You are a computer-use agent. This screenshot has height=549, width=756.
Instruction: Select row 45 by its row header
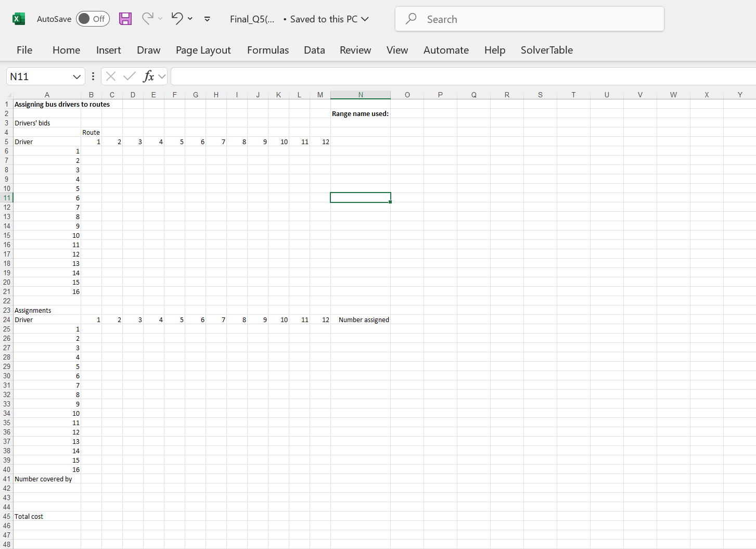[x=7, y=516]
